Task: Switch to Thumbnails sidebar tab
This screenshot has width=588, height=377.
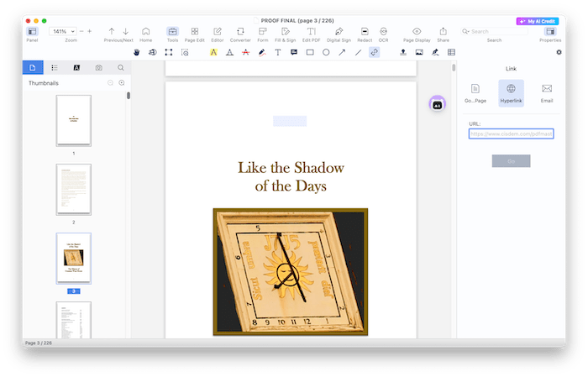Action: point(33,67)
